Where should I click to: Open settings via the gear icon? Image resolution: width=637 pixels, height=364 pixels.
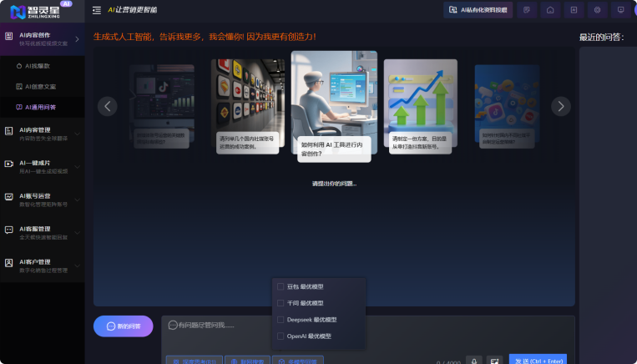(597, 10)
